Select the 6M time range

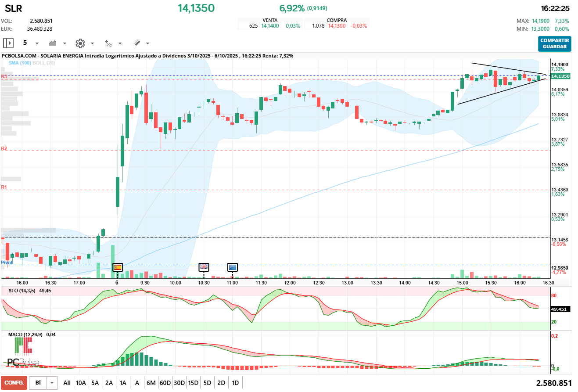click(x=151, y=383)
